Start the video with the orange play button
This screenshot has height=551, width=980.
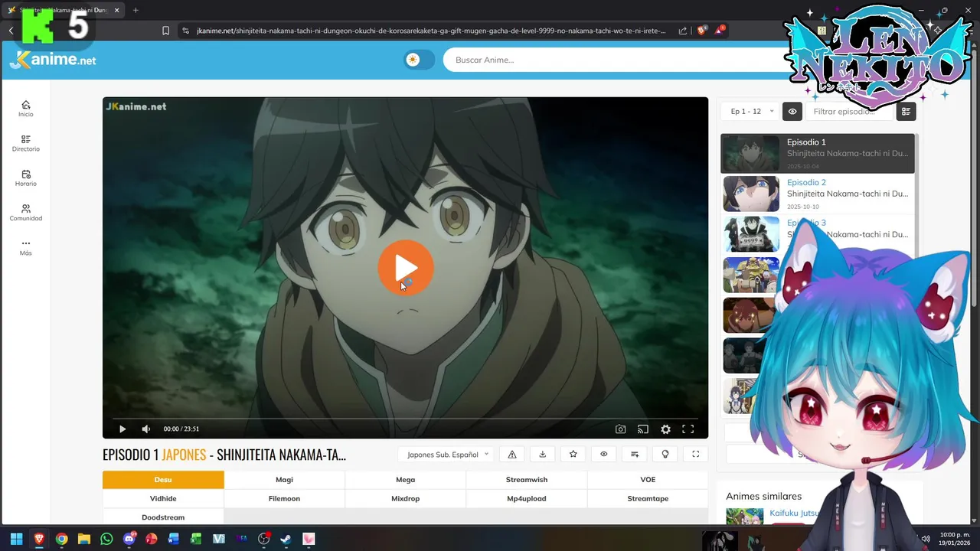(406, 267)
